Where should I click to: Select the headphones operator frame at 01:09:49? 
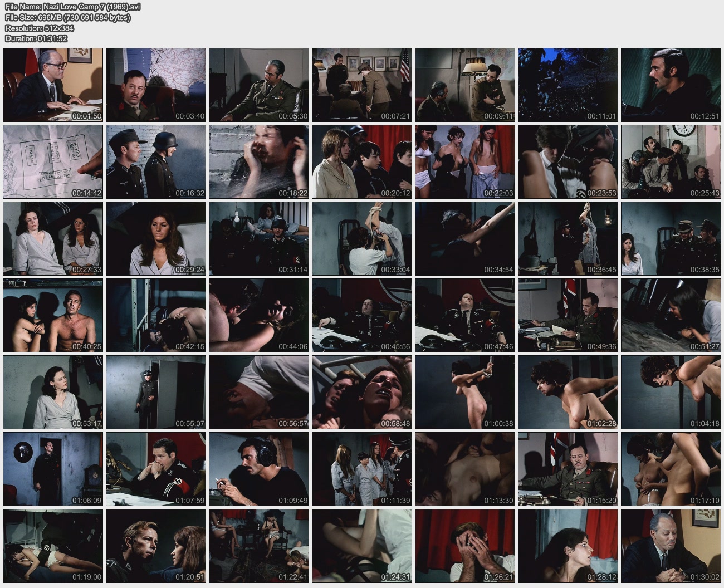coord(259,469)
